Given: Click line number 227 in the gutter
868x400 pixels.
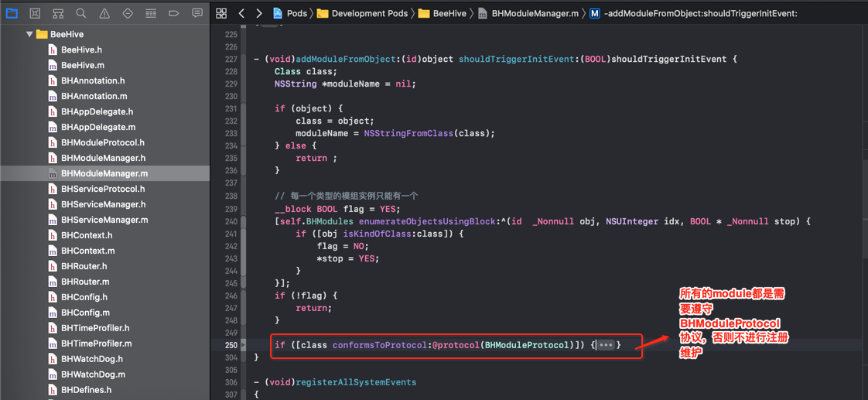Looking at the screenshot, I should (x=231, y=60).
